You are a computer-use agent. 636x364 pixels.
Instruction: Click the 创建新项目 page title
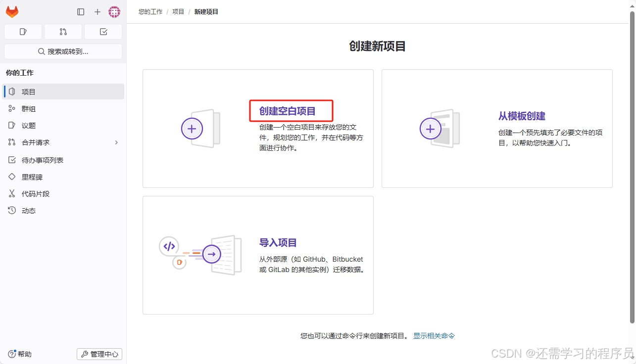378,46
